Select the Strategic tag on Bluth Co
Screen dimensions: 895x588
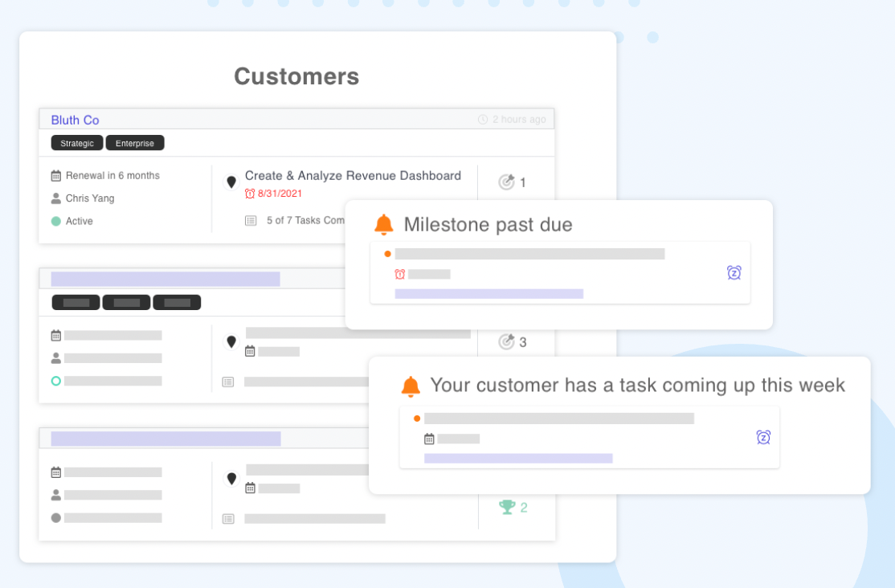(77, 143)
